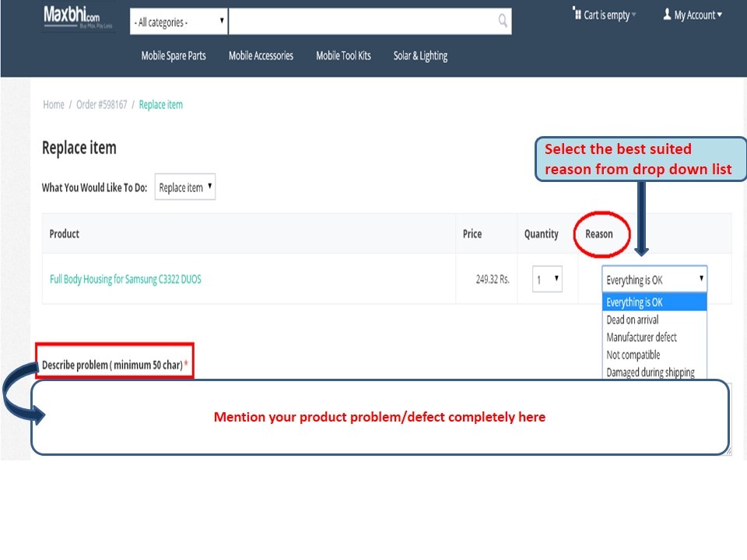Go to Mobile Accessories category
The image size is (747, 560).
(261, 56)
